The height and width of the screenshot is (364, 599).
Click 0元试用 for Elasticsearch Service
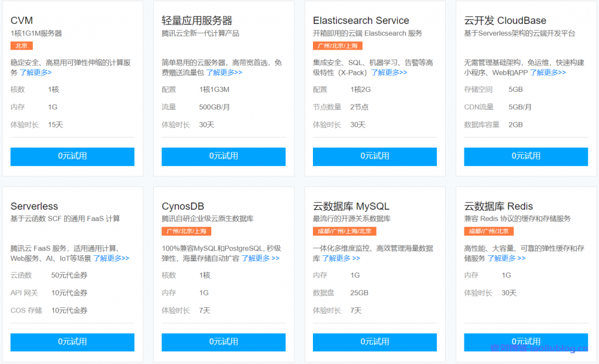pyautogui.click(x=374, y=157)
